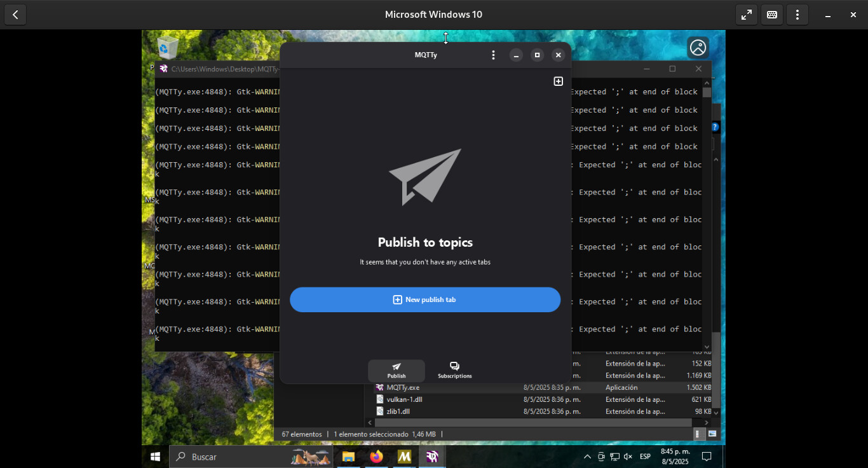The height and width of the screenshot is (468, 868).
Task: Open the notification center icon
Action: [x=706, y=457]
